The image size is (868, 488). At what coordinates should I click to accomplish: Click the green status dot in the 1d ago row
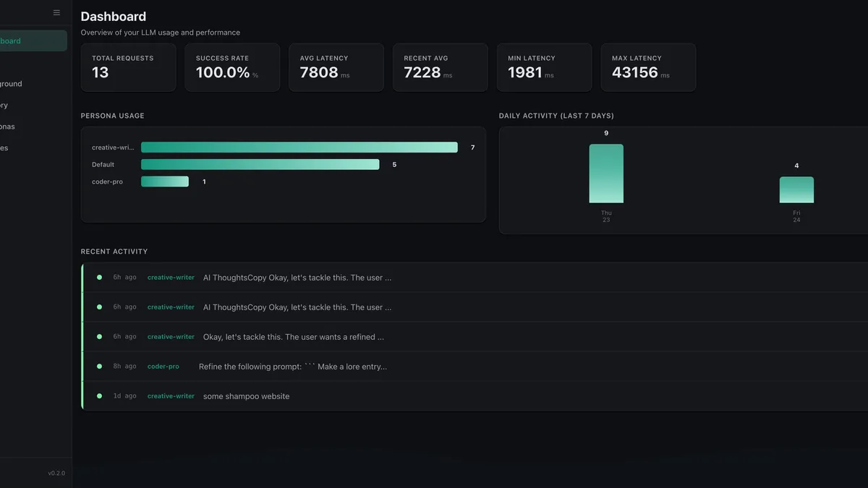(x=100, y=396)
